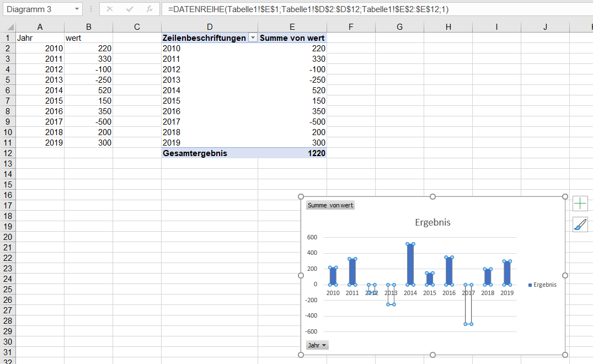This screenshot has height=364, width=593.
Task: Select the Ergebnis legend entry
Action: click(542, 285)
